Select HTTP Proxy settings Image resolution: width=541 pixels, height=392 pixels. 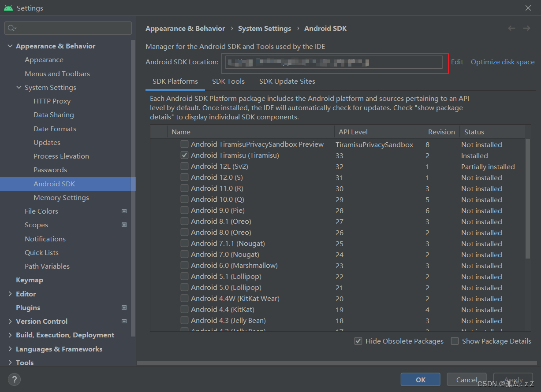click(52, 101)
